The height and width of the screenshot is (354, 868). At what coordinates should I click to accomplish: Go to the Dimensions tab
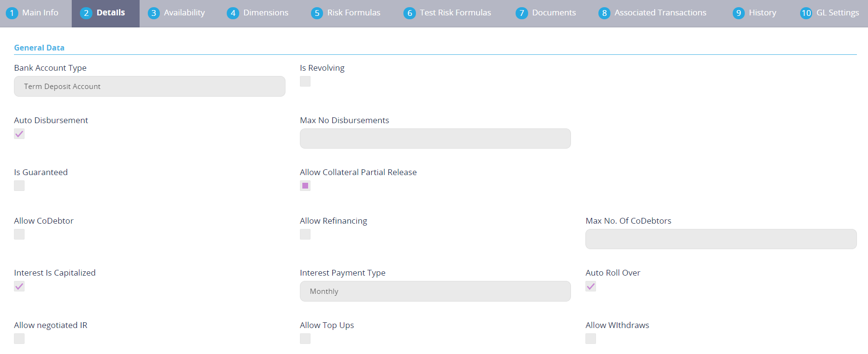pos(258,13)
